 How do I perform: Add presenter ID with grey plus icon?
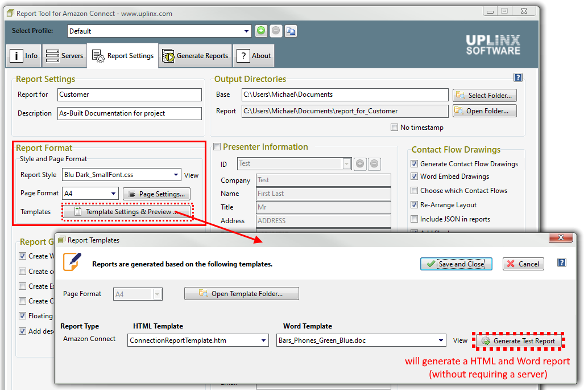point(360,163)
